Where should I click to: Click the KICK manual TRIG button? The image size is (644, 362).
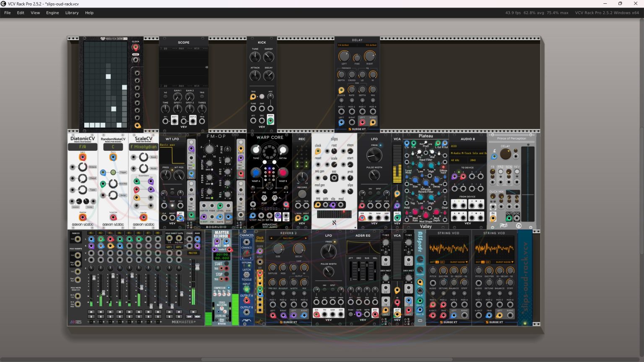pos(262,96)
